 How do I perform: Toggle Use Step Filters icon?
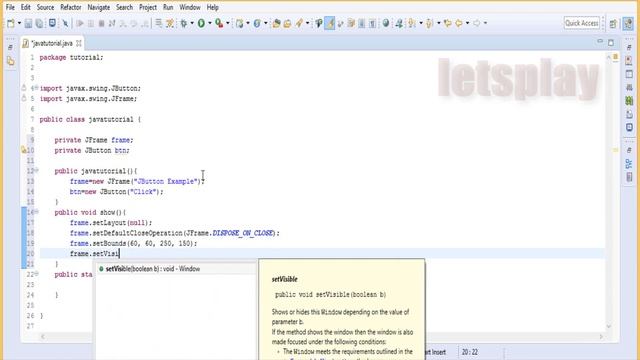click(169, 23)
